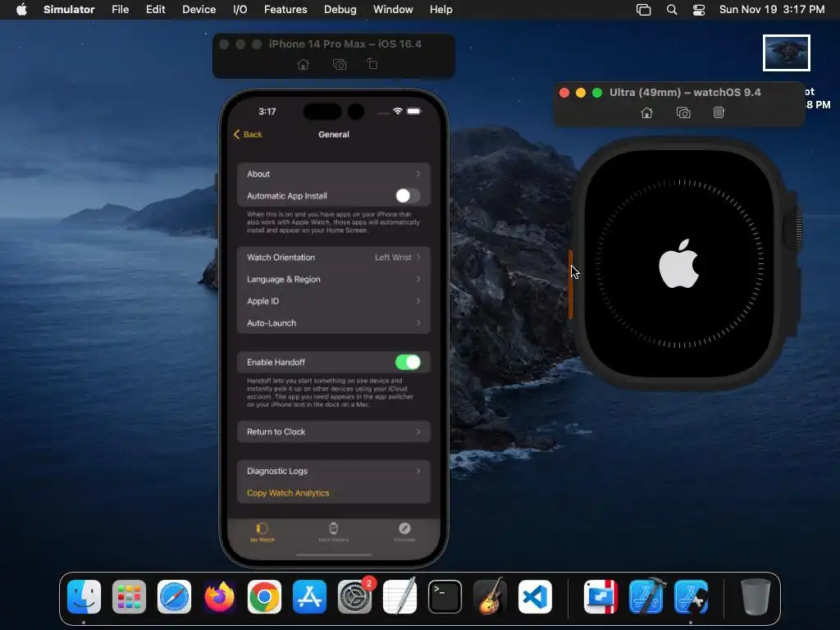
Task: Open Control Center in menu bar
Action: tap(699, 10)
